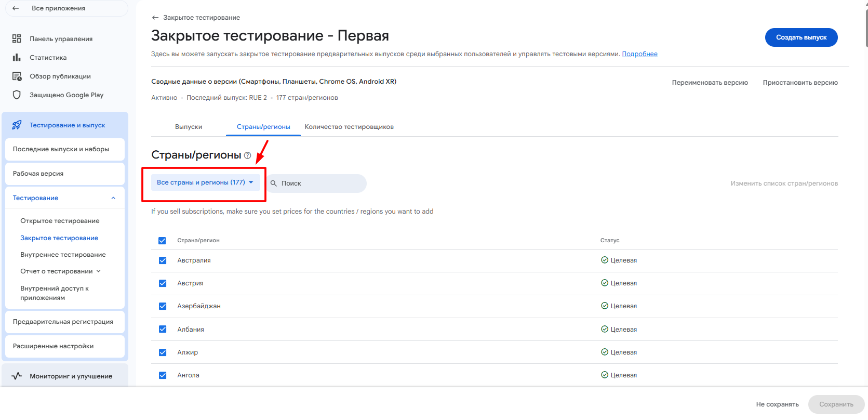
Task: Click the Все приложения label
Action: coord(58,8)
